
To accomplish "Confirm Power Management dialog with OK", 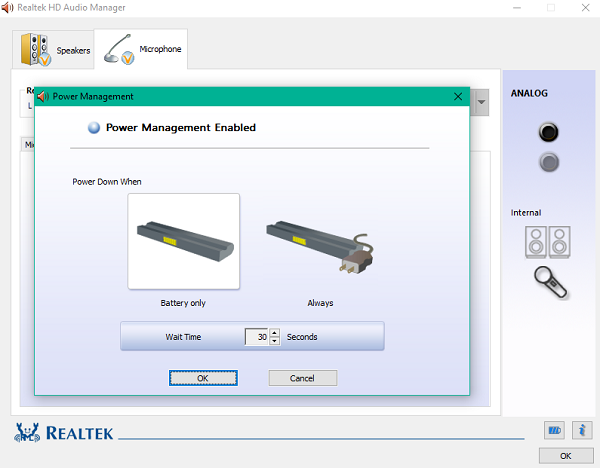I will 203,378.
